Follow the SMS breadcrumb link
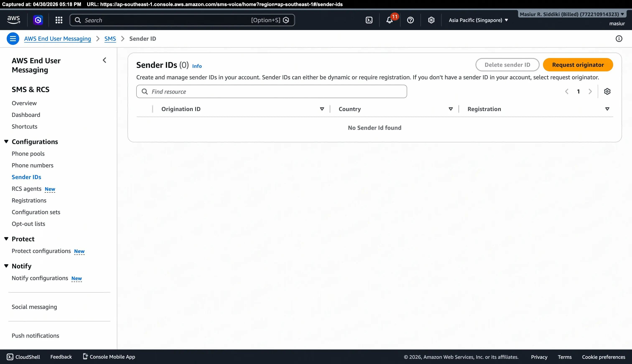 coord(110,39)
